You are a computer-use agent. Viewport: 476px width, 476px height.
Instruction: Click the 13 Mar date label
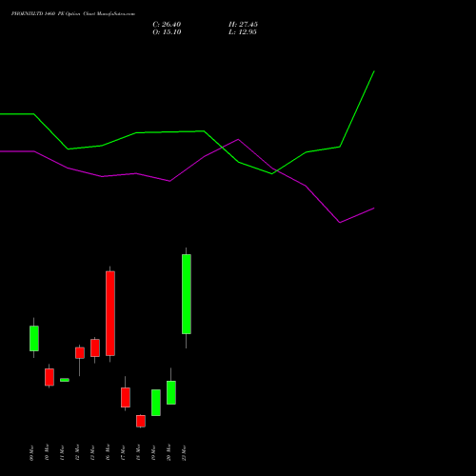(92, 452)
